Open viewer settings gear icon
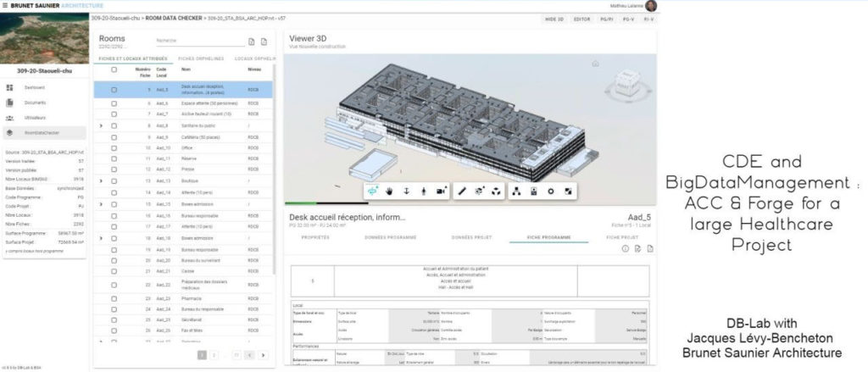This screenshot has height=372, width=868. [551, 191]
